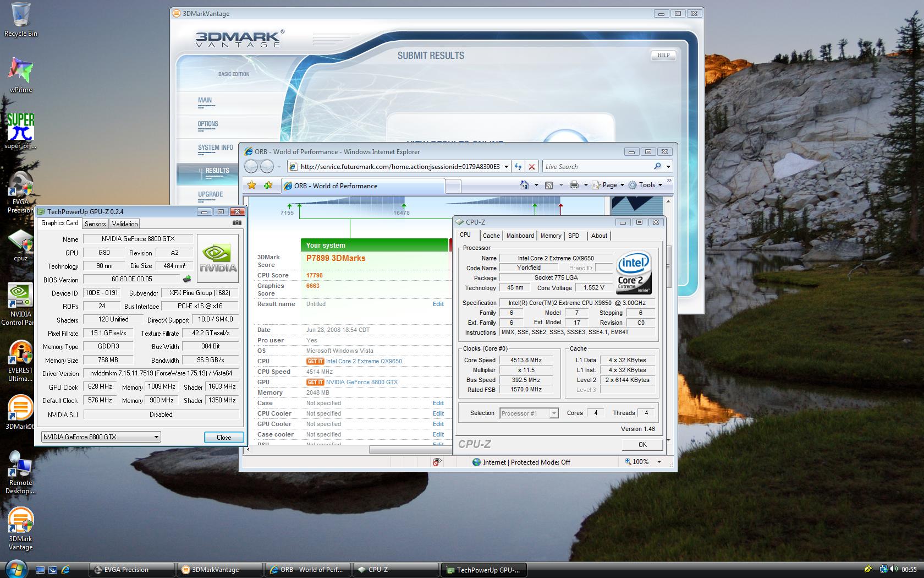Image resolution: width=924 pixels, height=578 pixels.
Task: Open the cpuz desktop shortcut
Action: click(20, 245)
